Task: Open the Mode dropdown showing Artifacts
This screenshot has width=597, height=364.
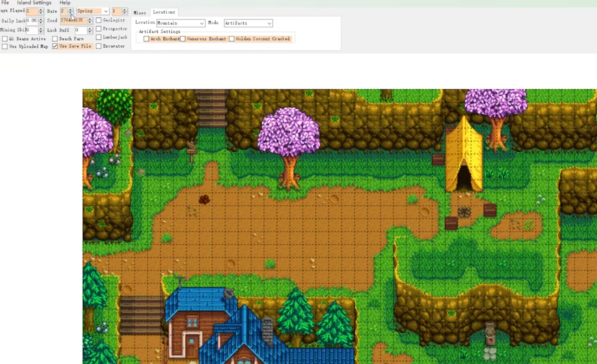Action: (269, 23)
